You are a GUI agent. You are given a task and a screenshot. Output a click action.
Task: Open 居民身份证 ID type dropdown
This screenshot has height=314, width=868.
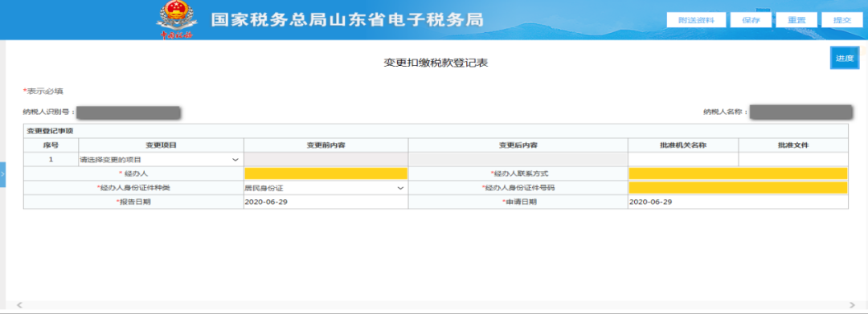[x=325, y=188]
